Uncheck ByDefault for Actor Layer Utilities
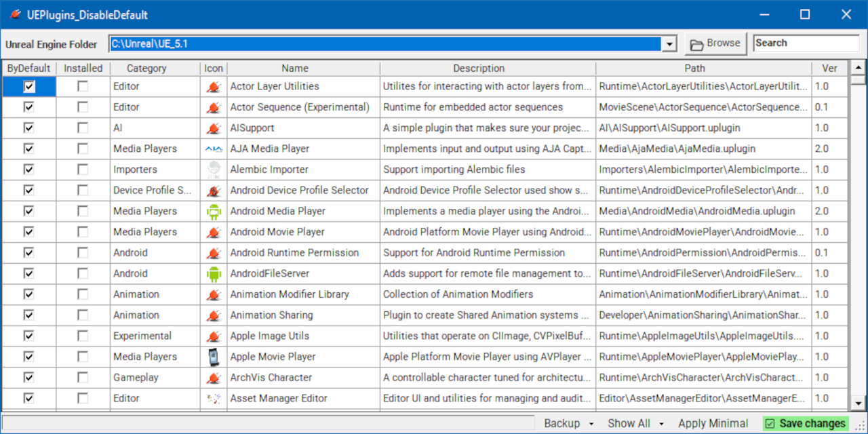 pos(29,86)
